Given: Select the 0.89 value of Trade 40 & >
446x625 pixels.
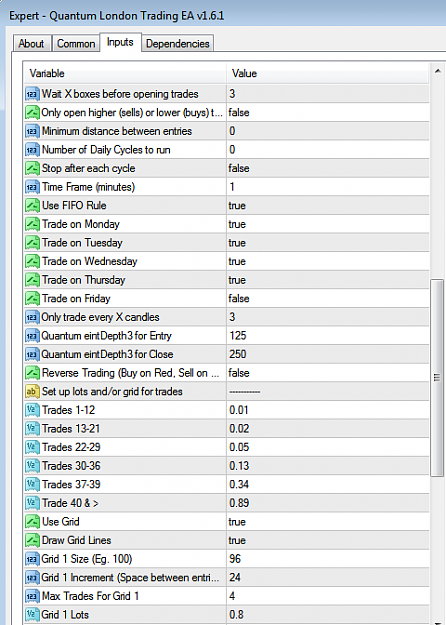Looking at the screenshot, I should click(239, 503).
